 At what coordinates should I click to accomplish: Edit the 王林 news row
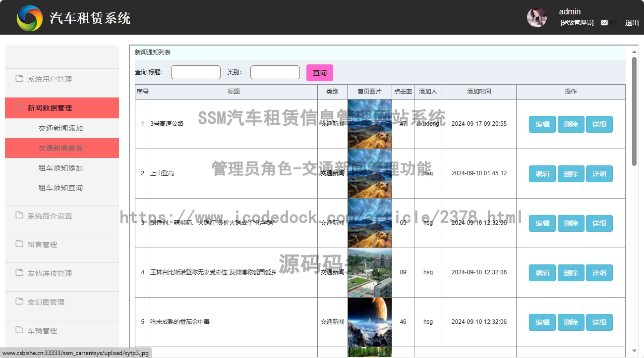[542, 273]
